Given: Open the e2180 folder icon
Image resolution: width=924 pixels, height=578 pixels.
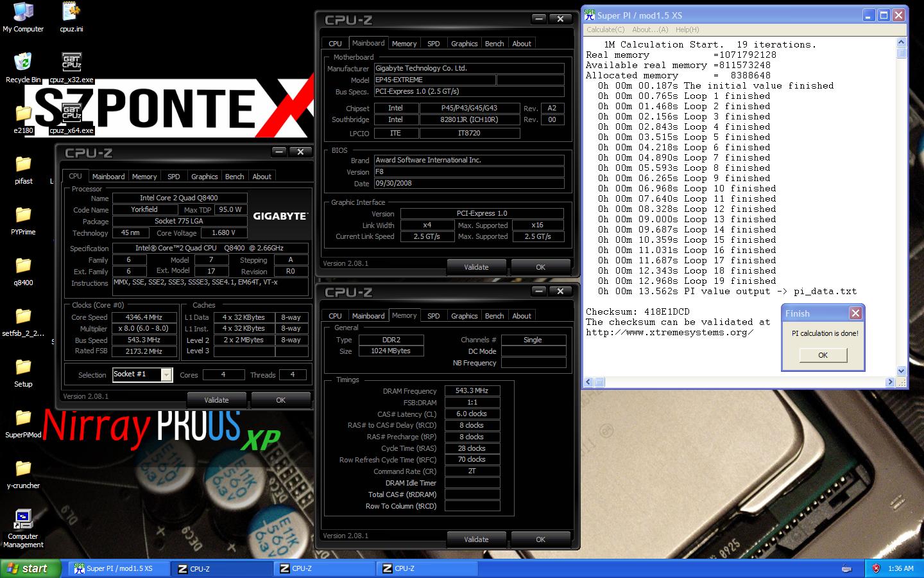Looking at the screenshot, I should (23, 118).
